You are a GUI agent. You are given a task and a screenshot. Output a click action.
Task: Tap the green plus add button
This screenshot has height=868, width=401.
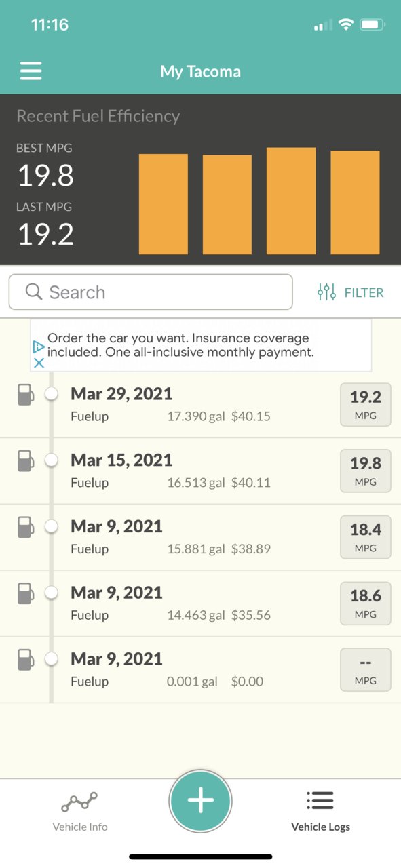coord(200,801)
